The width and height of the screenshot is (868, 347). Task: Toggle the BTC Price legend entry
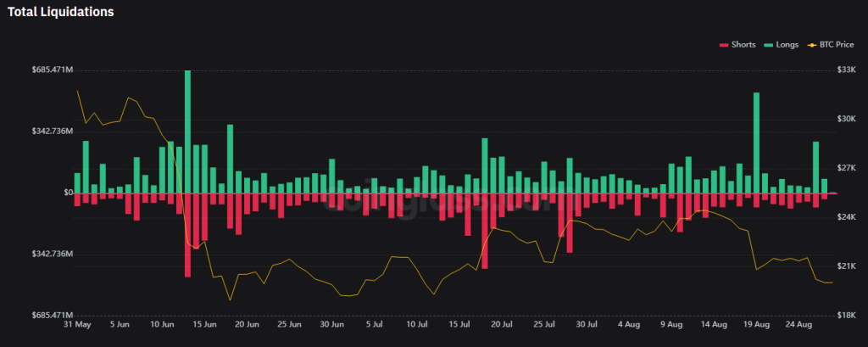pyautogui.click(x=830, y=45)
